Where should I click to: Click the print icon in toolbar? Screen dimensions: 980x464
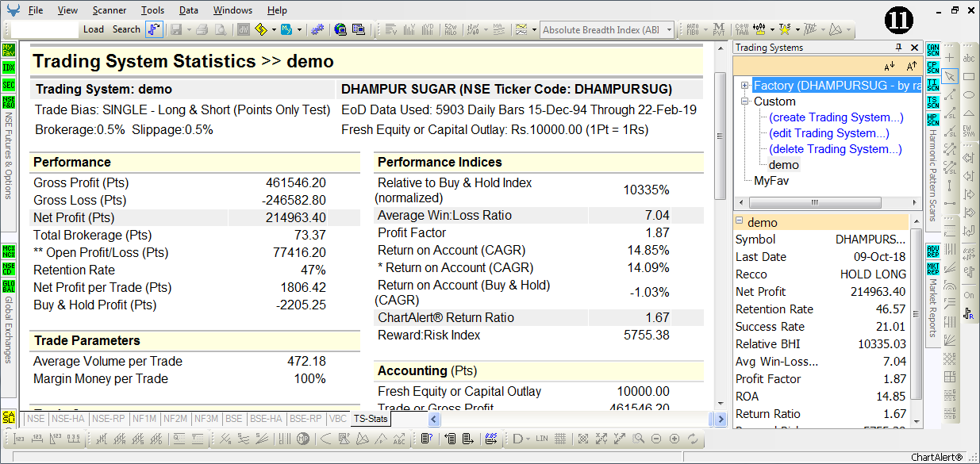pyautogui.click(x=202, y=30)
